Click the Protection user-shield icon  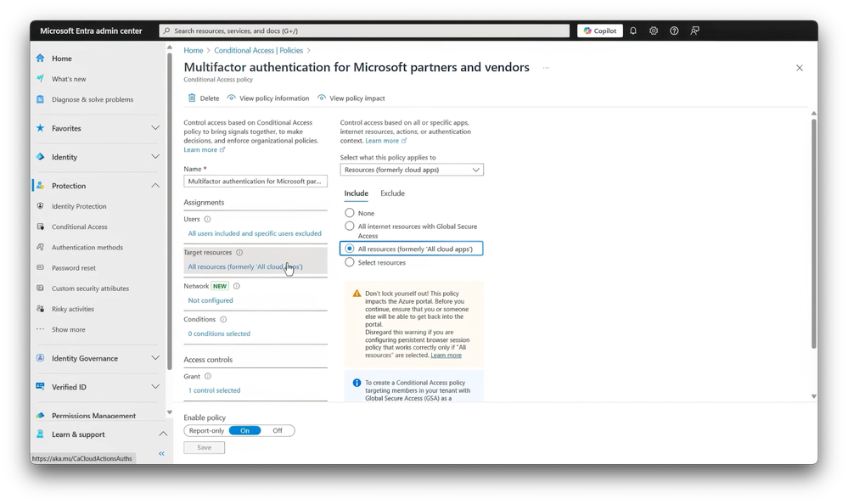pyautogui.click(x=40, y=186)
